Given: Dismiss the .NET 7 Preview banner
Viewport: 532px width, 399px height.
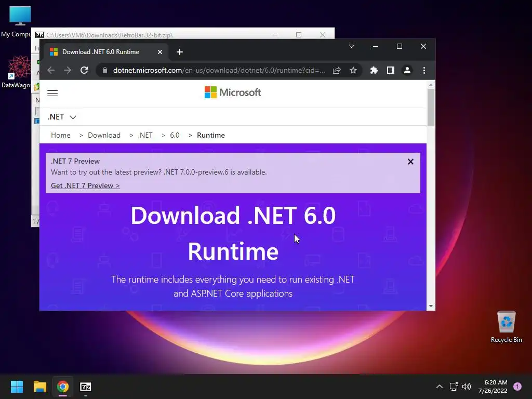Looking at the screenshot, I should pos(410,162).
